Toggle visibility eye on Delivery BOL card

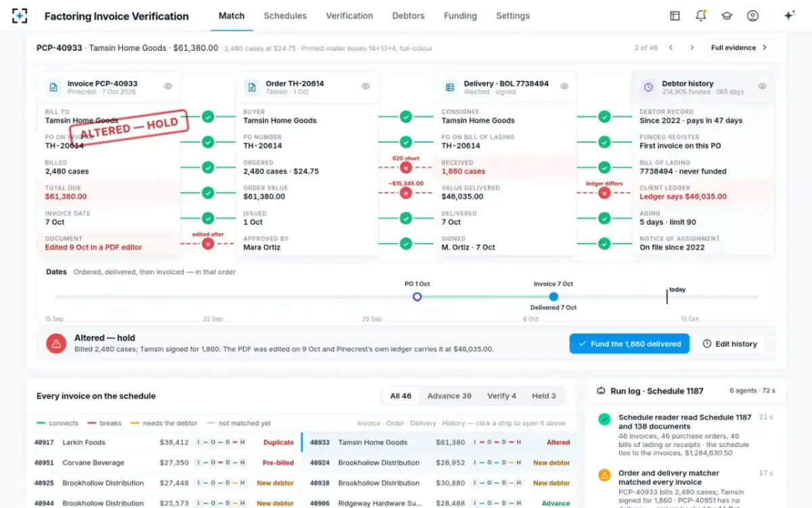point(564,87)
